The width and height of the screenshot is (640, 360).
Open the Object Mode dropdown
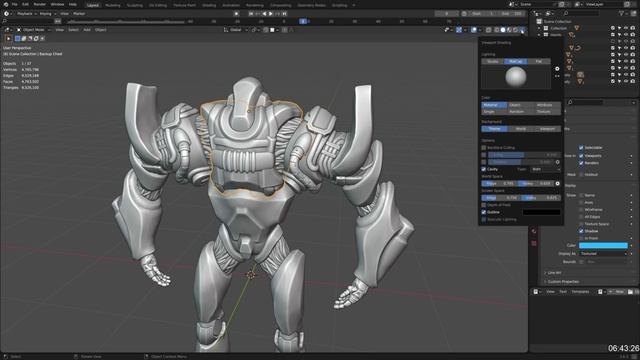(x=34, y=30)
